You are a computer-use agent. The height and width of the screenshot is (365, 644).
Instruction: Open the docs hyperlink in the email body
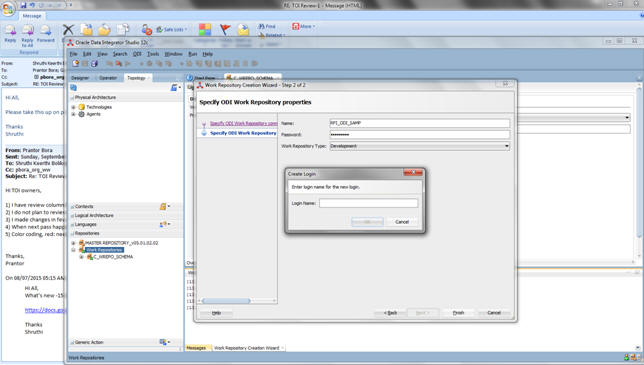[45, 310]
